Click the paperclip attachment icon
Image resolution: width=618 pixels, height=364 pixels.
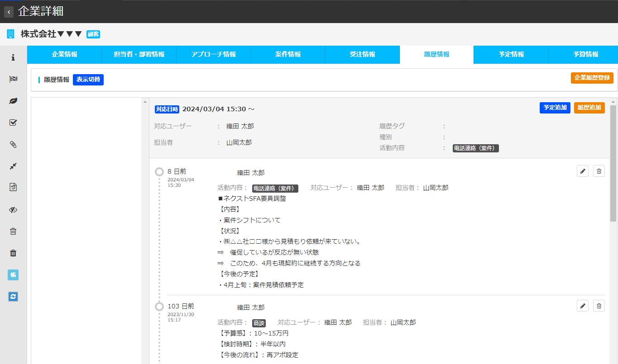tap(13, 144)
